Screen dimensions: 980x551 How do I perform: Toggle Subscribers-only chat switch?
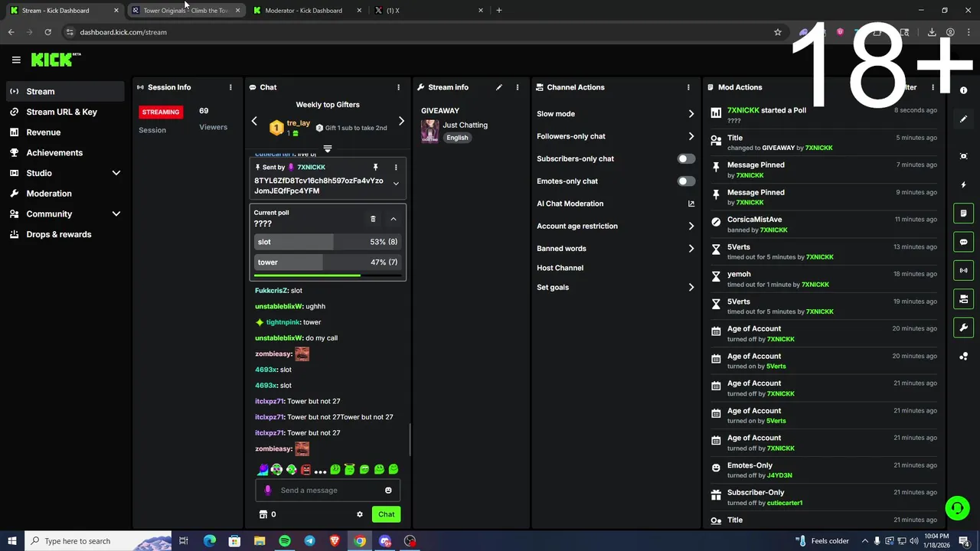[x=686, y=158]
